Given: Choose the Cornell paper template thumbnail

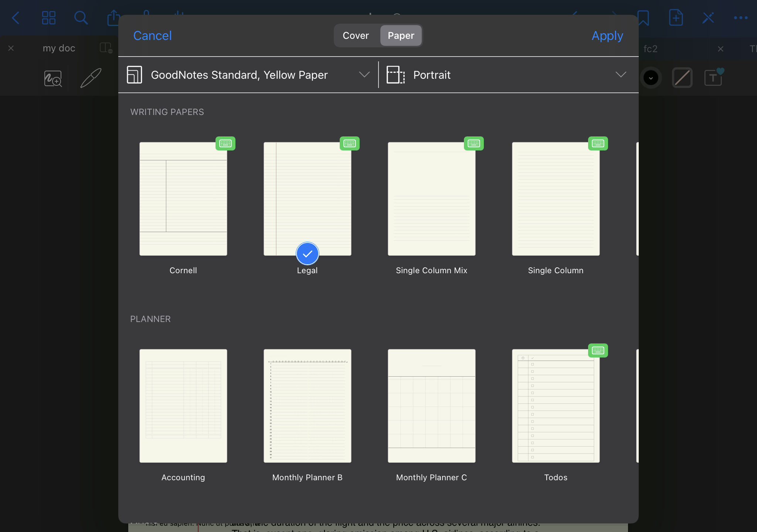Looking at the screenshot, I should [x=183, y=199].
